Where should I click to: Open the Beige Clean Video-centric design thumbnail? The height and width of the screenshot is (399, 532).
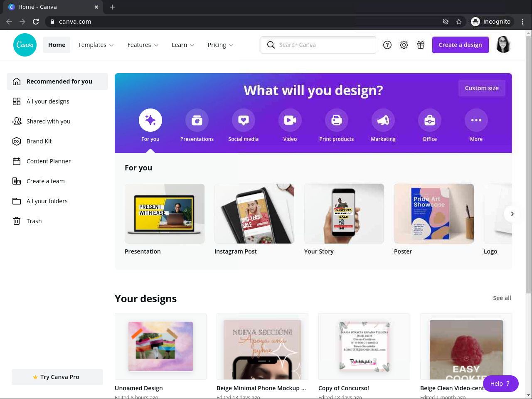[x=466, y=346]
